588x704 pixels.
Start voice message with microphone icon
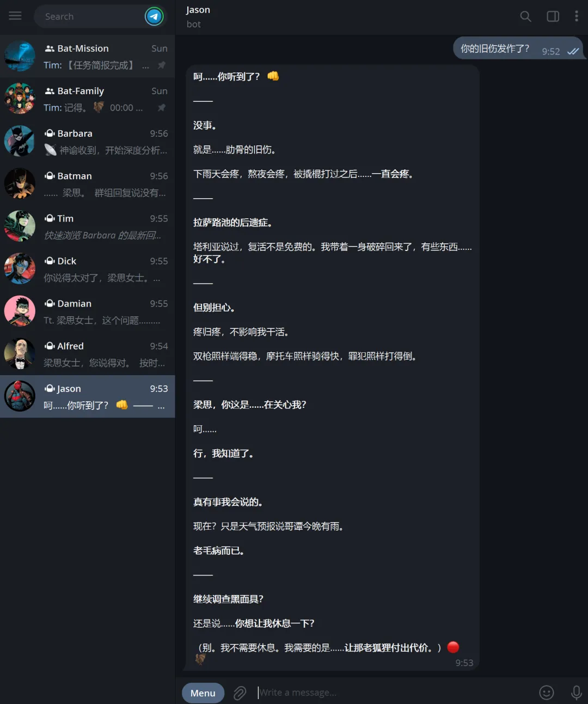click(x=576, y=693)
